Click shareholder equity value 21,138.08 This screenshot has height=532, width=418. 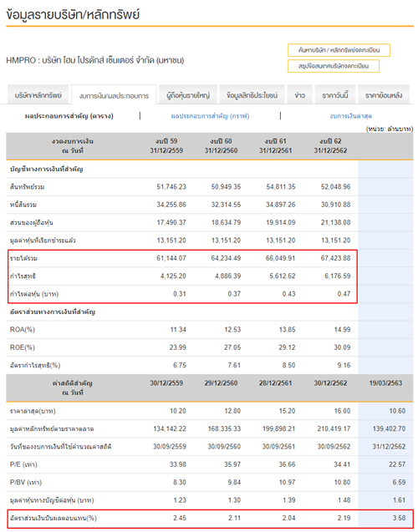pyautogui.click(x=335, y=222)
